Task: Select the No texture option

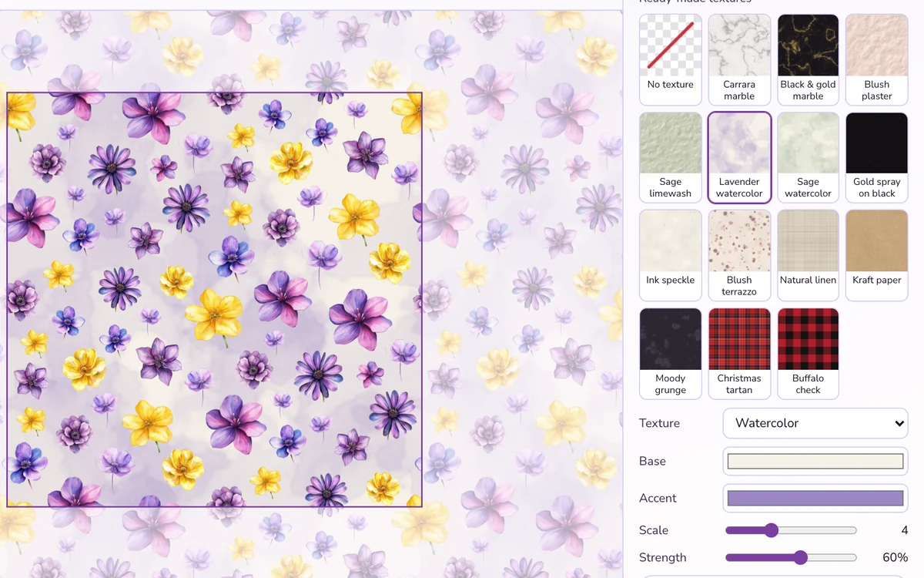Action: [671, 59]
